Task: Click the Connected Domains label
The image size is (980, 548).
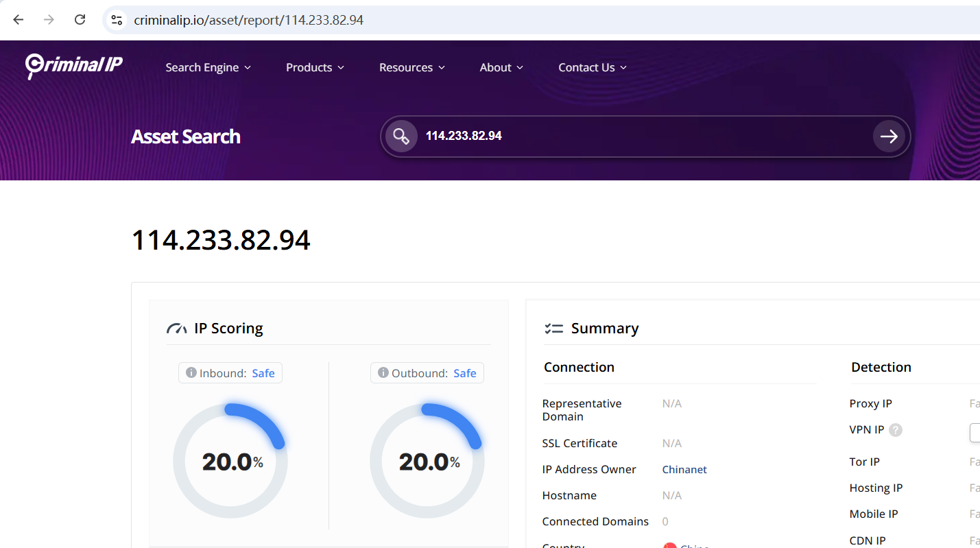Action: click(595, 522)
